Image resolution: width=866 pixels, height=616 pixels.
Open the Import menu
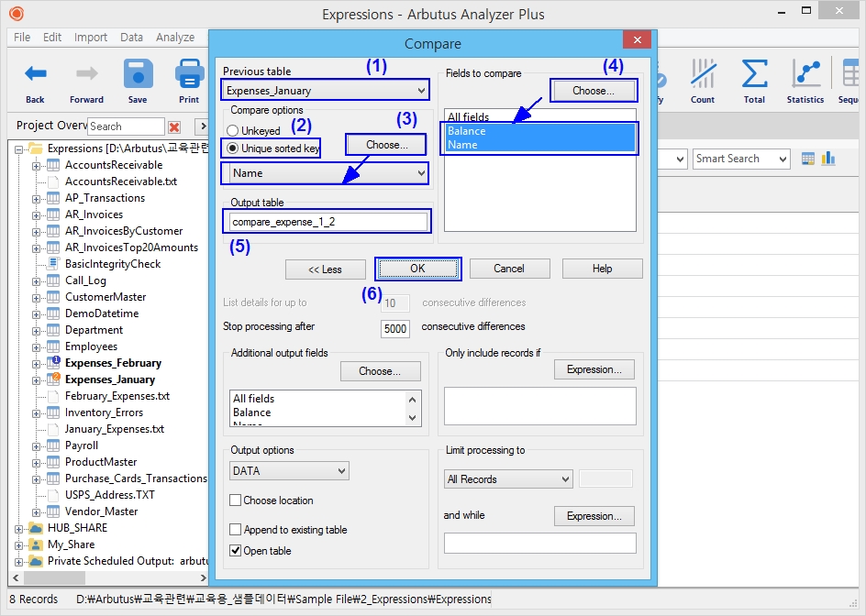91,37
